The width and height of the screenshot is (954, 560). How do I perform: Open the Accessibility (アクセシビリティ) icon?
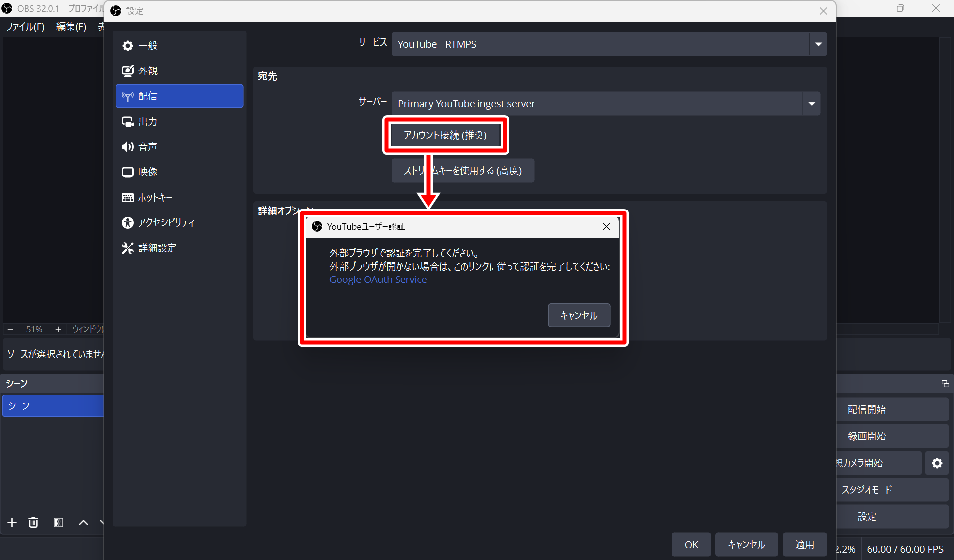(x=128, y=223)
